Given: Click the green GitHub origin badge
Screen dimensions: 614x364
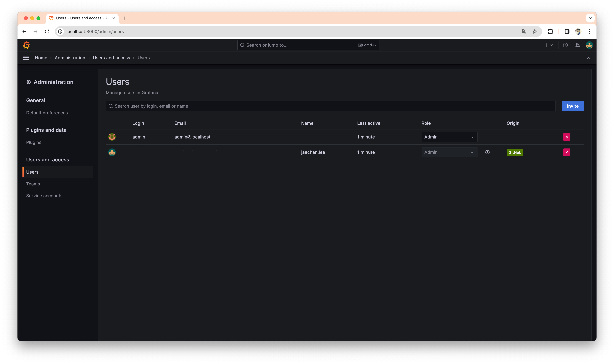Looking at the screenshot, I should tap(515, 152).
